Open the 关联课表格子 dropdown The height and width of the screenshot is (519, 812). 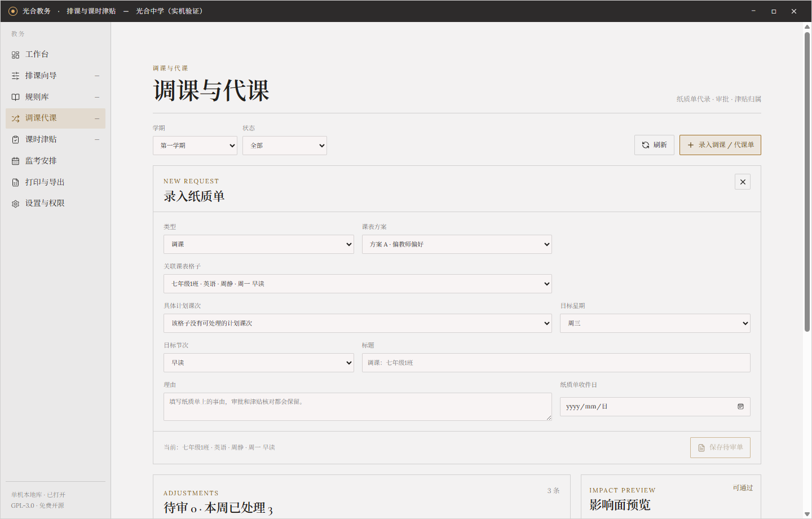click(358, 284)
